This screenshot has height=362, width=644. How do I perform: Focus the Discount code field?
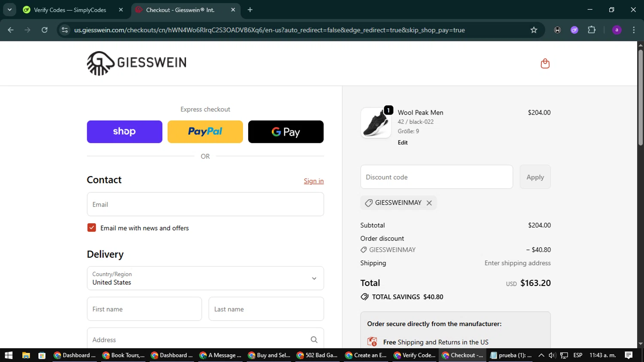click(x=437, y=177)
